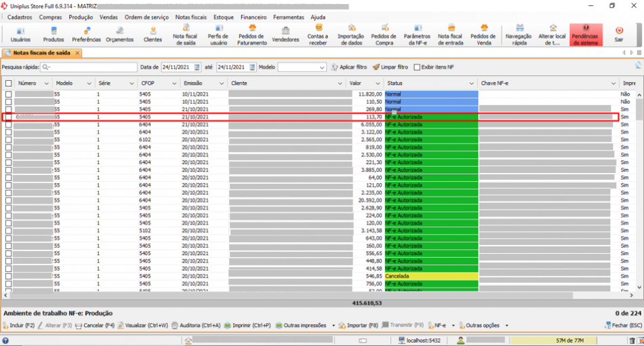Check the Cancelada row checkbox
The height and width of the screenshot is (346, 644).
tap(8, 276)
